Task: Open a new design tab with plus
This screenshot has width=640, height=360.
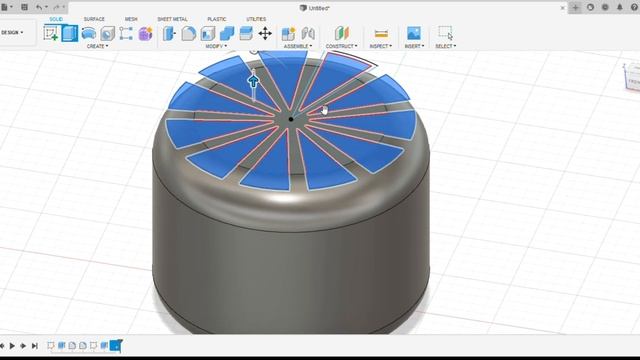Action: coord(576,7)
